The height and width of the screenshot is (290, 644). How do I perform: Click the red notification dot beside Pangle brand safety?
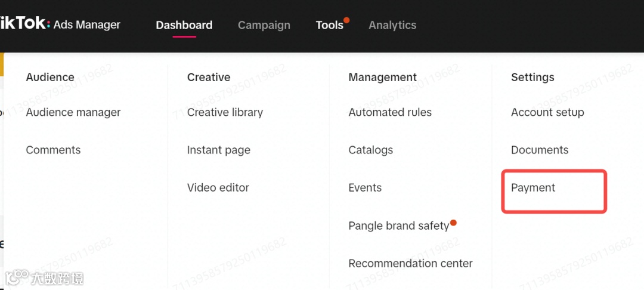453,223
